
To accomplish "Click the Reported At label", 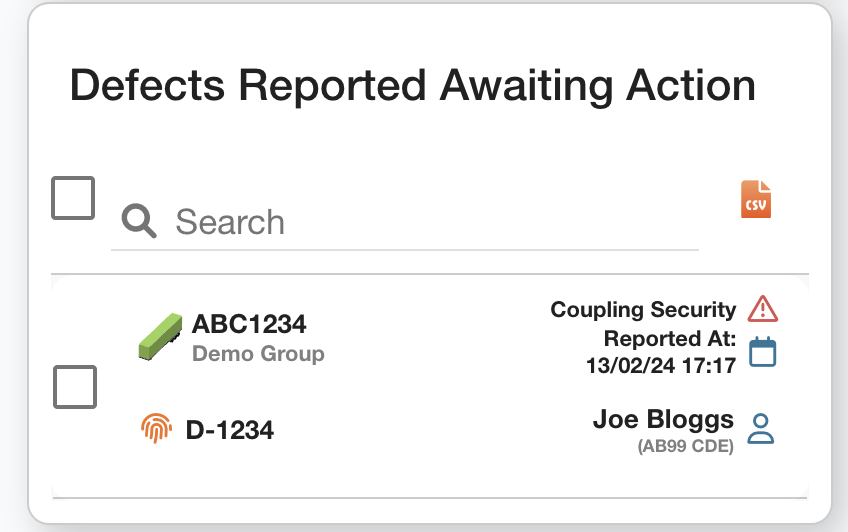I will click(670, 338).
